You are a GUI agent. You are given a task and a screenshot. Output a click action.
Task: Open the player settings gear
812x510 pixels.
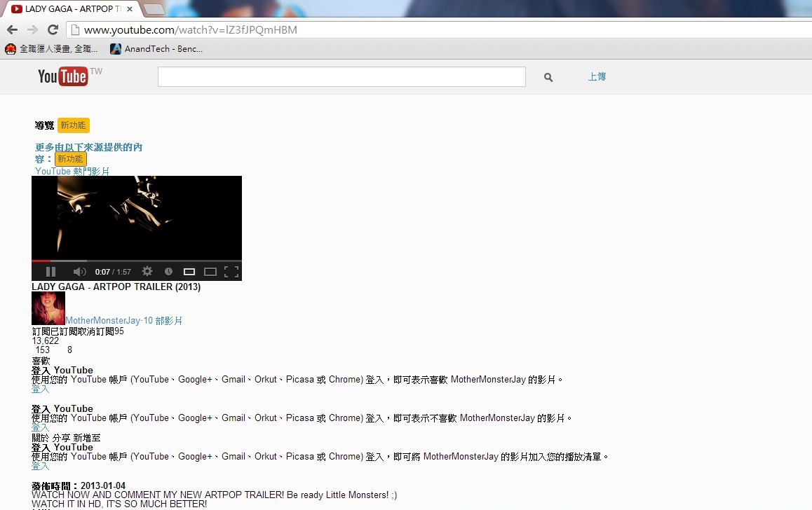point(147,271)
